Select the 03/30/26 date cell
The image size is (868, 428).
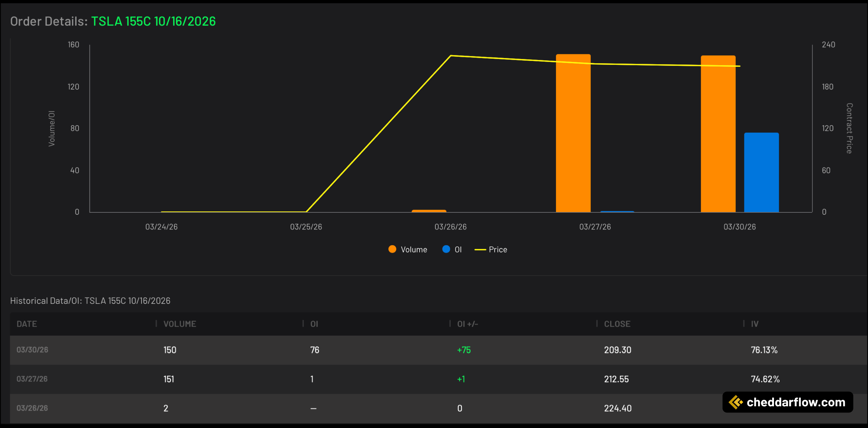tap(32, 350)
